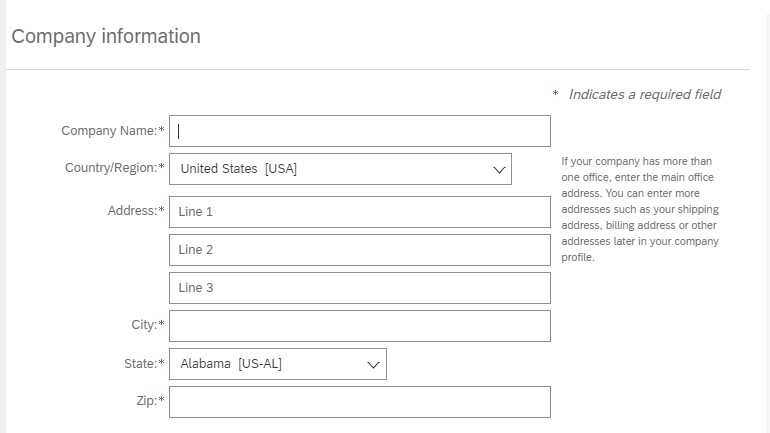This screenshot has width=770, height=433.
Task: Click the State dropdown chevron arrow
Action: (x=374, y=365)
